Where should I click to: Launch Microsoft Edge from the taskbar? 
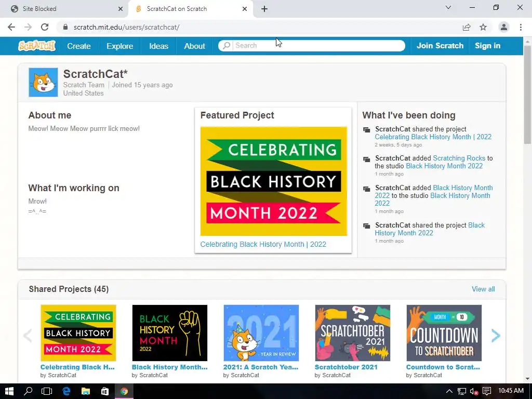(x=66, y=391)
